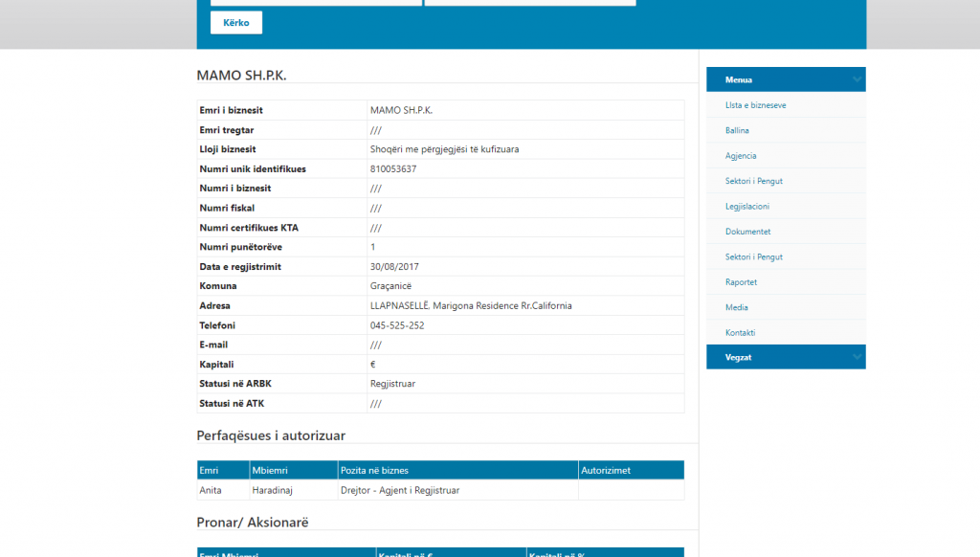Click the Numri punëtorëve row label
This screenshot has width=980, height=557.
coord(240,247)
